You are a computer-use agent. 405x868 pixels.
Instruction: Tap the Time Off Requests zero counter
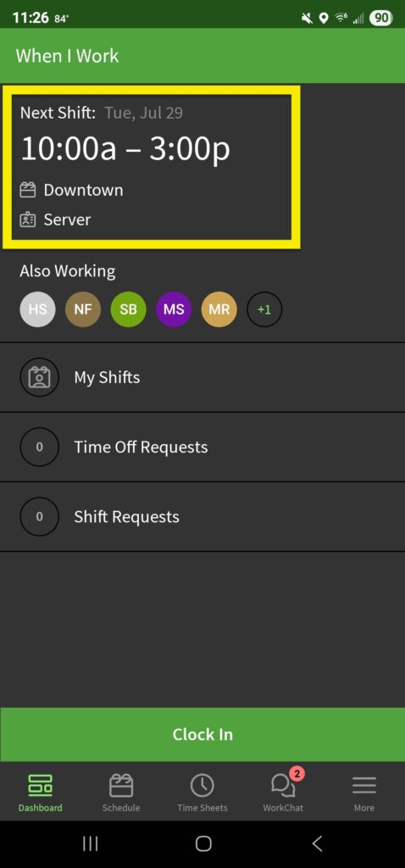[x=39, y=448]
